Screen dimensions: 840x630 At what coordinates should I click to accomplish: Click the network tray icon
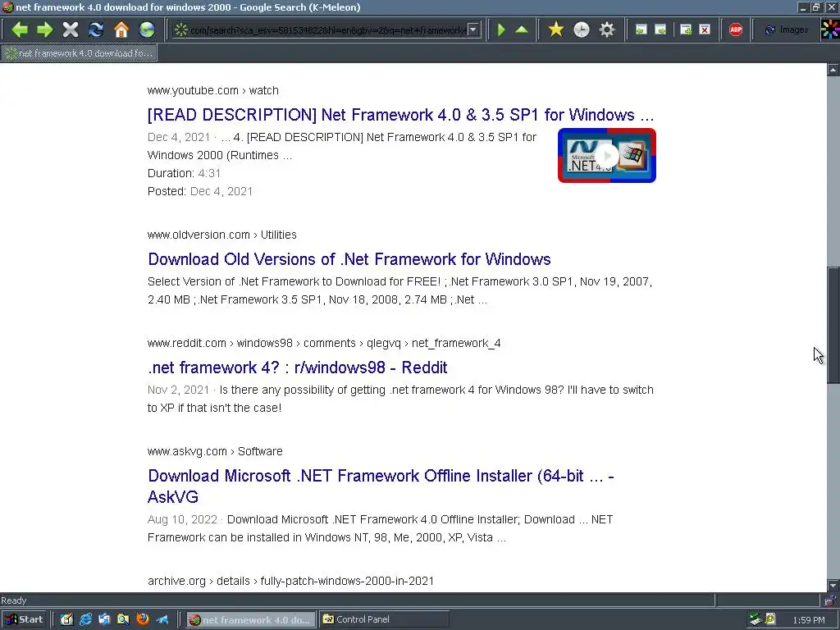point(756,619)
